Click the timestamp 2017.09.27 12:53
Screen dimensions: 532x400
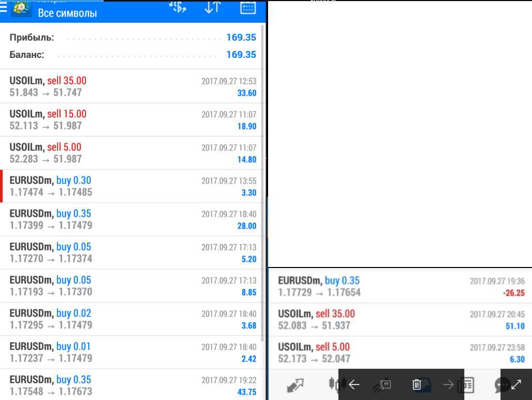229,81
